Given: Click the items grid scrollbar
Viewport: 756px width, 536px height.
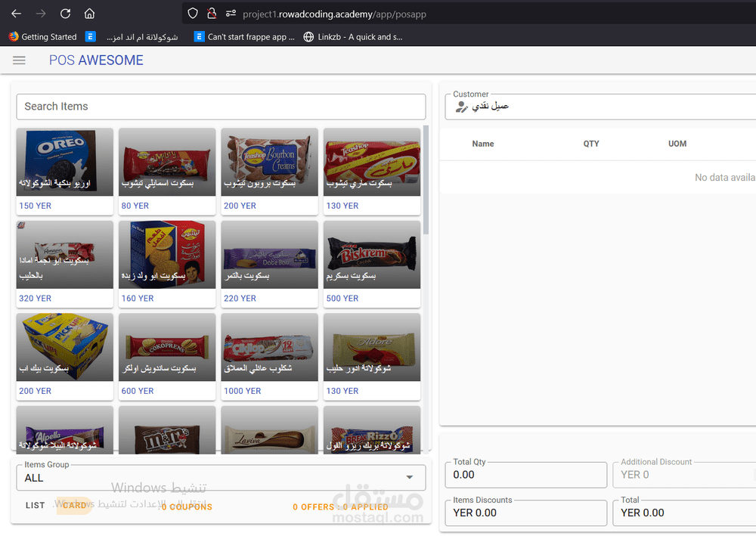Looking at the screenshot, I should 426,180.
